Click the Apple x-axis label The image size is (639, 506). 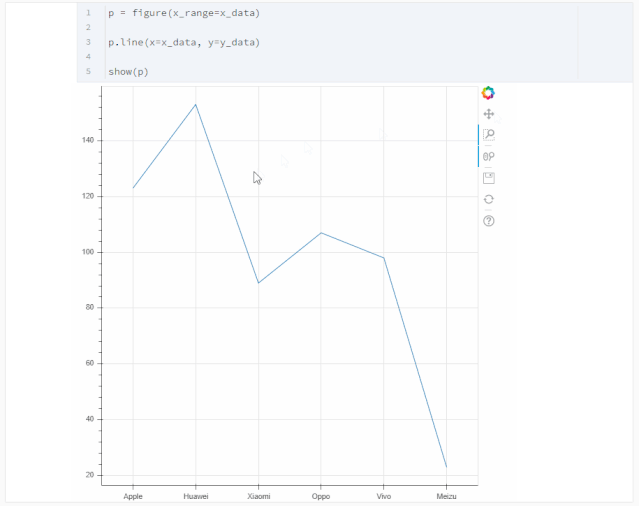tap(133, 496)
